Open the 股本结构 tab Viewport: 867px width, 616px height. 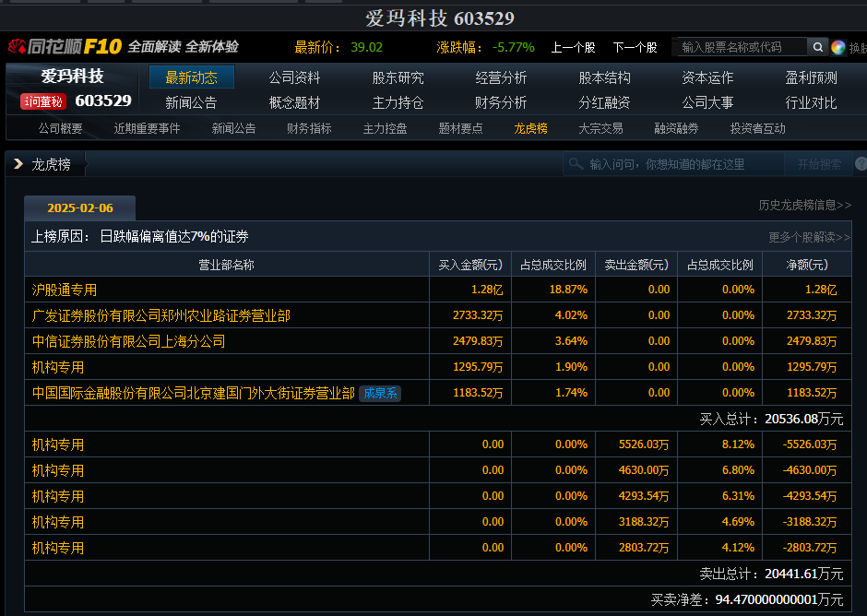pyautogui.click(x=604, y=77)
